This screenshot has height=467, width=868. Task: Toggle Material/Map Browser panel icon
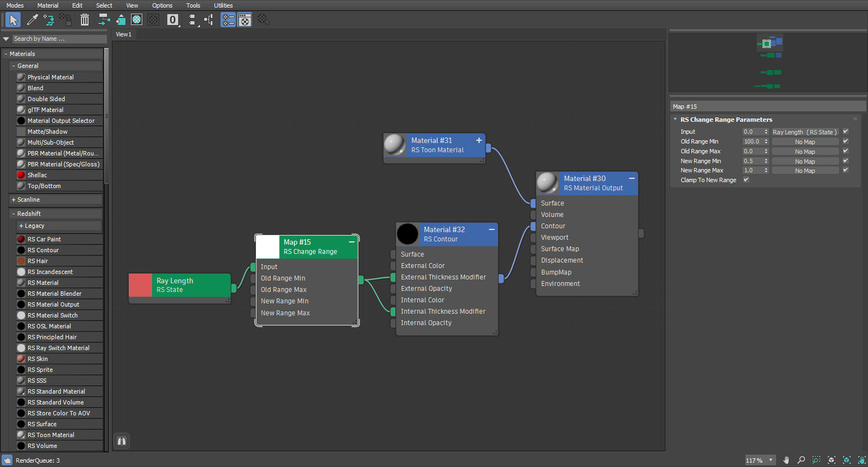228,20
